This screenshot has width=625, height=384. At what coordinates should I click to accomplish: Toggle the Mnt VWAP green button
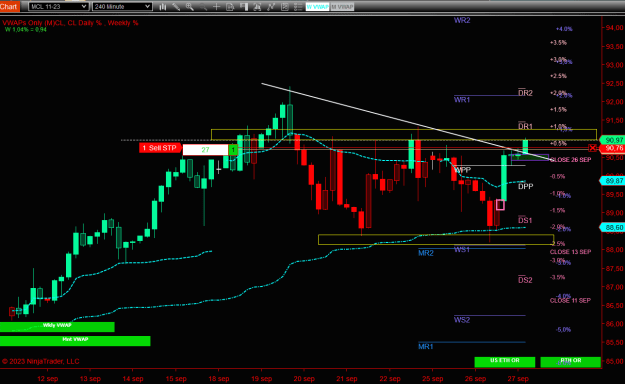[75, 341]
